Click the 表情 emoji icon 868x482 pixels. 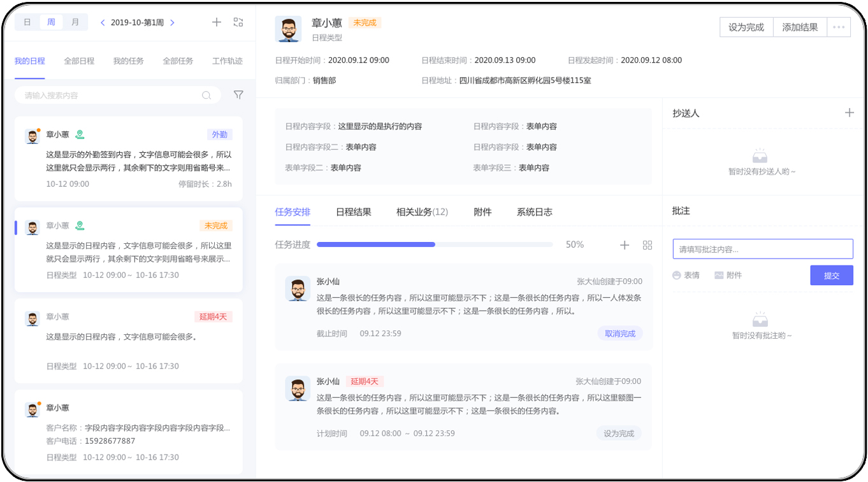[677, 275]
